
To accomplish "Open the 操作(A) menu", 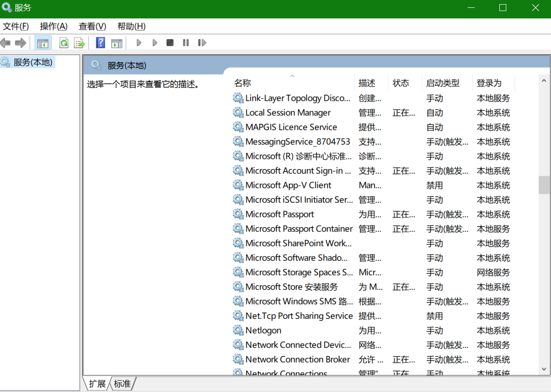I will click(x=53, y=26).
